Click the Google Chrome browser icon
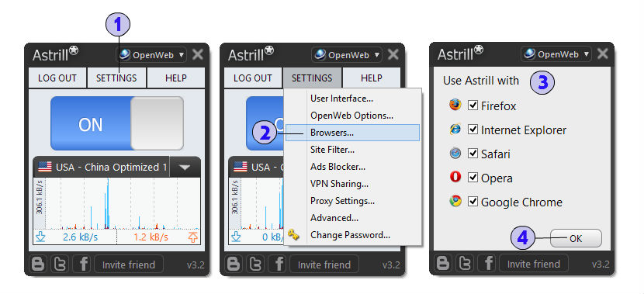644x294 pixels. 455,201
